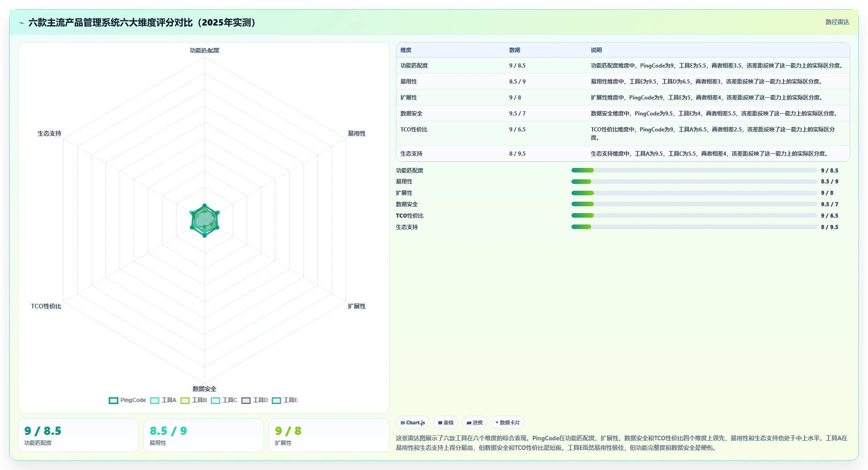Click the TCO性价比 progress bar
868x470 pixels.
point(694,215)
